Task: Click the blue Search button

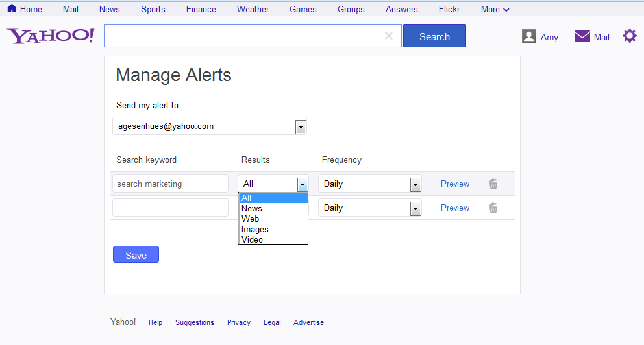Action: click(434, 36)
